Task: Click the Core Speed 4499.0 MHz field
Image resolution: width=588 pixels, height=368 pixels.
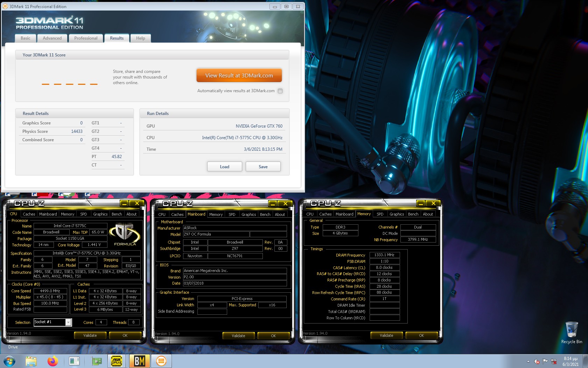Action: pos(50,291)
